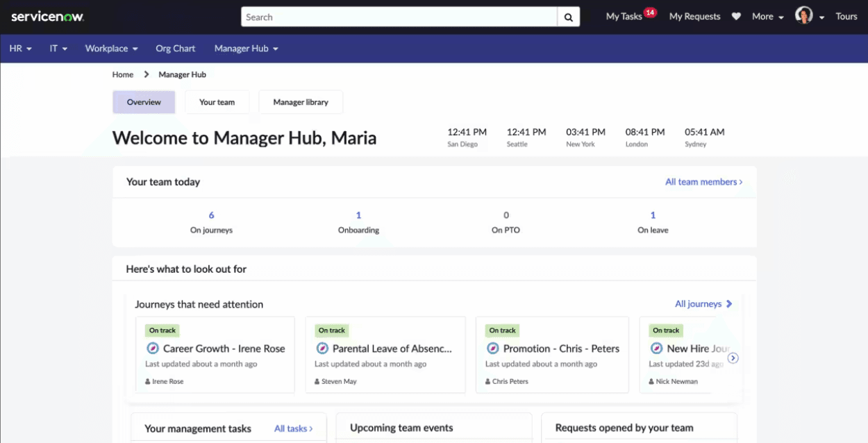Open Promotion - Chris - Peters journey
868x443 pixels.
[x=561, y=349]
